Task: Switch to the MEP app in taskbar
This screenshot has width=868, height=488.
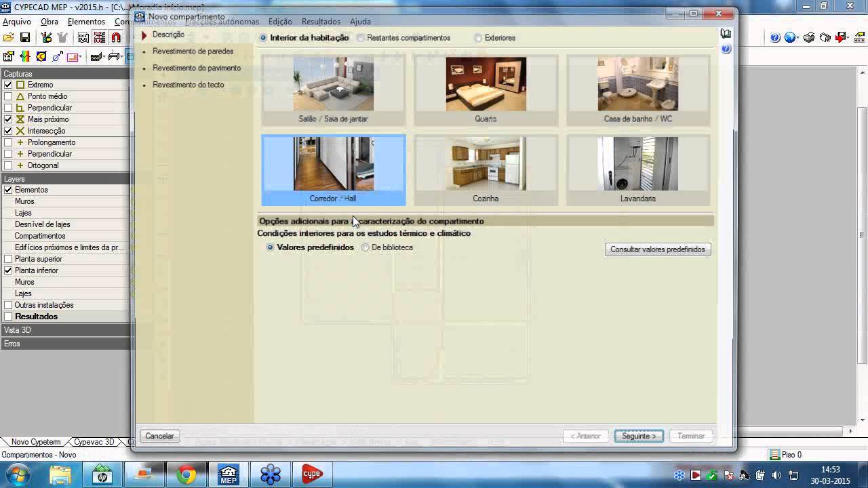Action: pos(229,474)
